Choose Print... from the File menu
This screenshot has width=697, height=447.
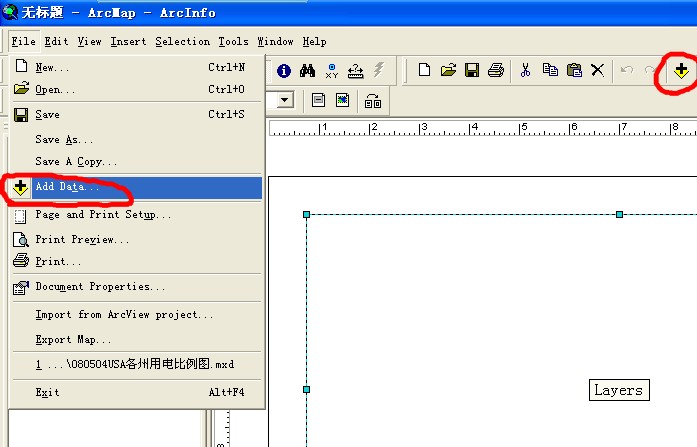click(136, 261)
